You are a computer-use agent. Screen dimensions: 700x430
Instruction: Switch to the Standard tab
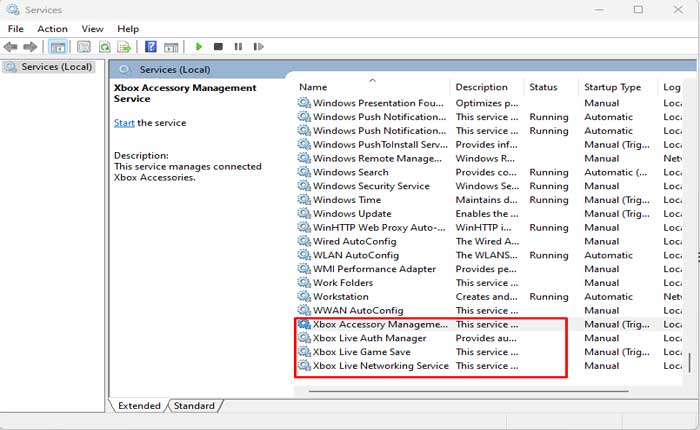pos(194,405)
